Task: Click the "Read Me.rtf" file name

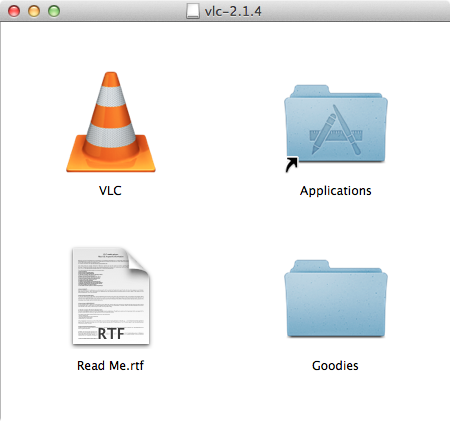Action: coord(110,366)
